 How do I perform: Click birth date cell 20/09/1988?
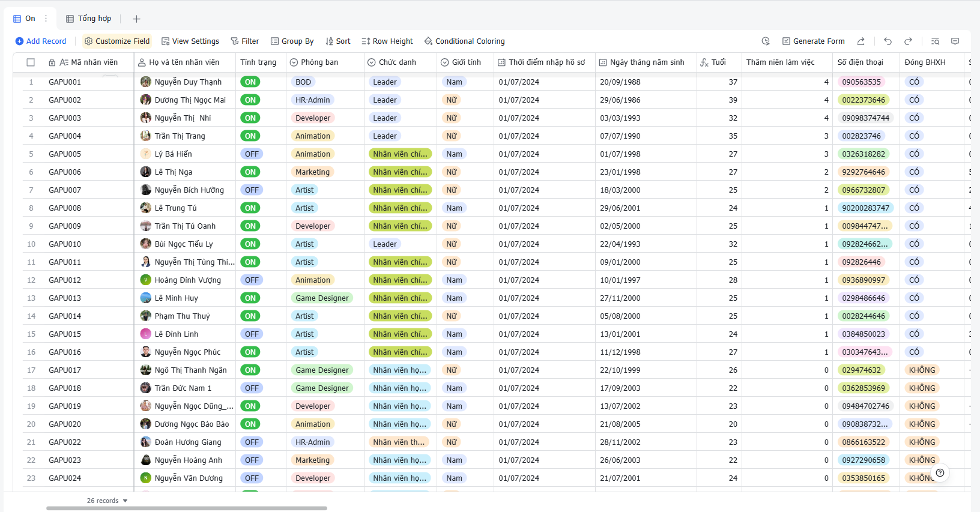click(646, 82)
